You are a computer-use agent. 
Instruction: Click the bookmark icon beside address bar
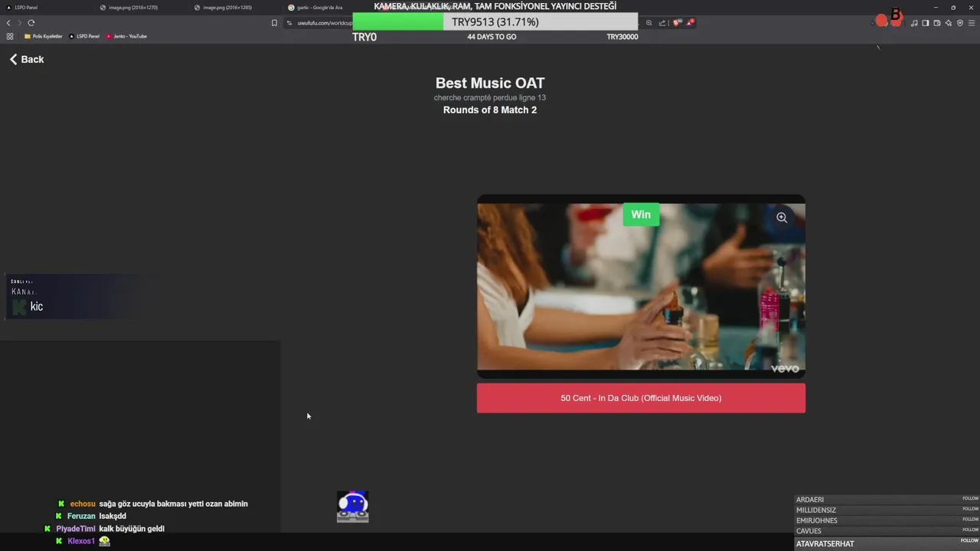[274, 23]
